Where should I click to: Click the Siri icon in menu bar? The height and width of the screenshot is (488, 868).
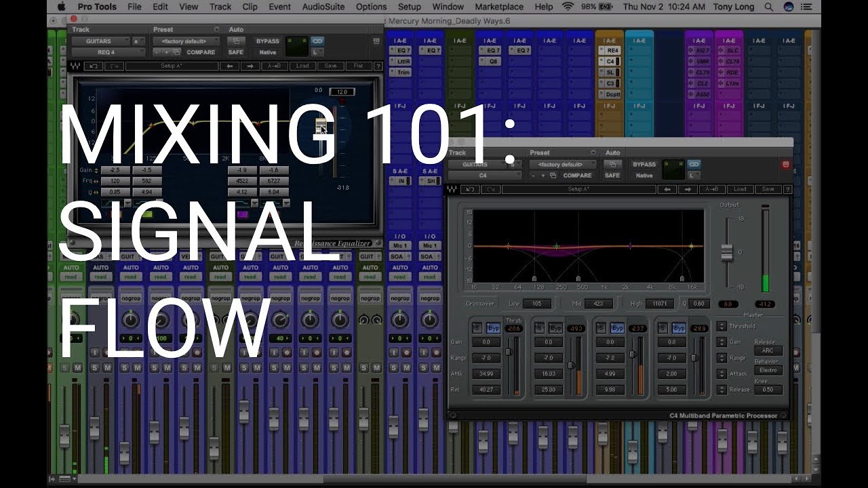pos(789,7)
